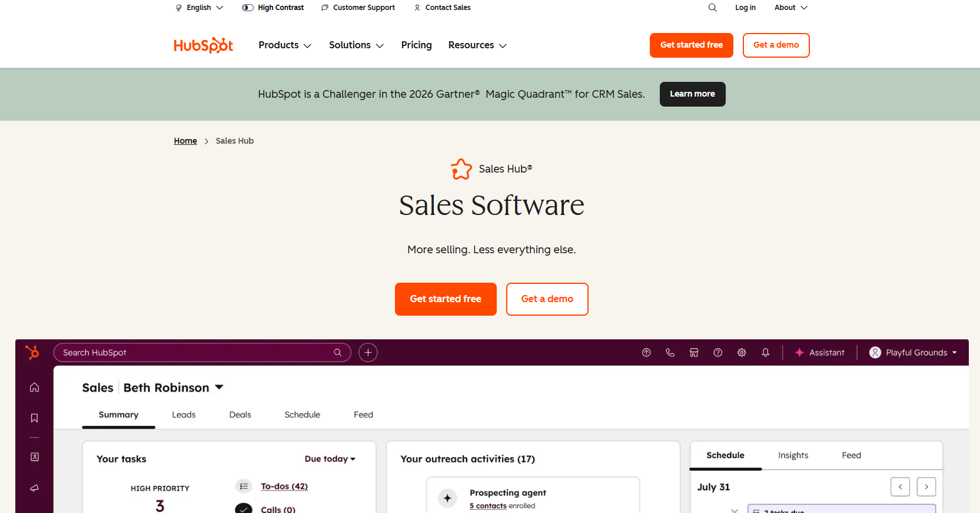Image resolution: width=980 pixels, height=513 pixels.
Task: Open the site search magnifier icon
Action: [712, 8]
